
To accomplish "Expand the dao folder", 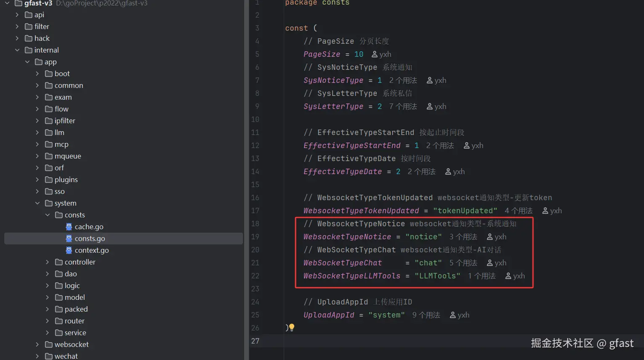I will (x=48, y=274).
